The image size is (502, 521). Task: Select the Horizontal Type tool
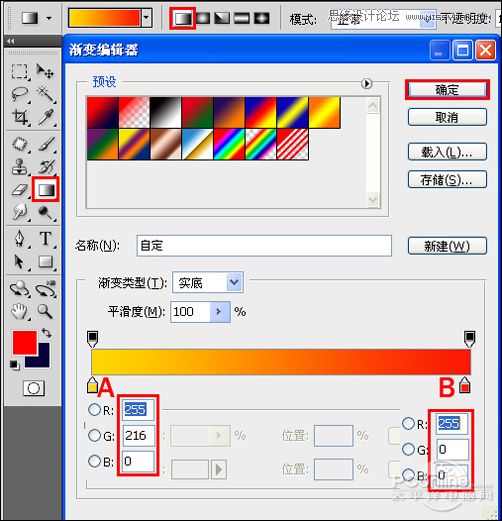point(46,239)
